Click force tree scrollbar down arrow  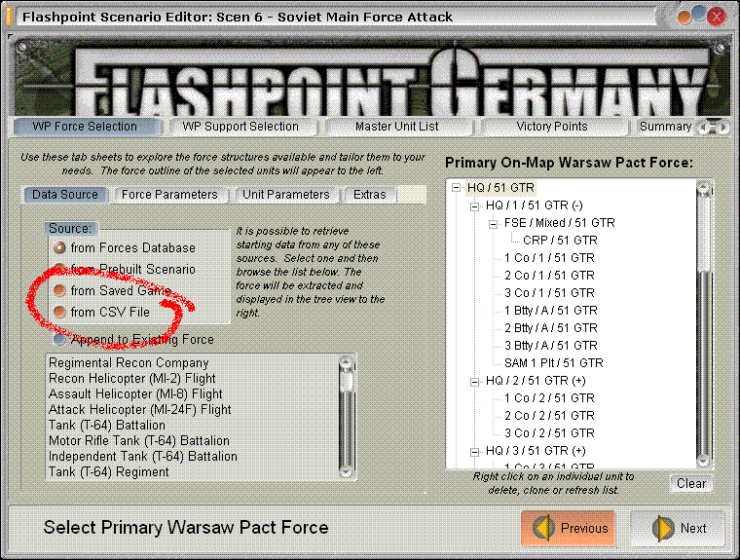704,460
